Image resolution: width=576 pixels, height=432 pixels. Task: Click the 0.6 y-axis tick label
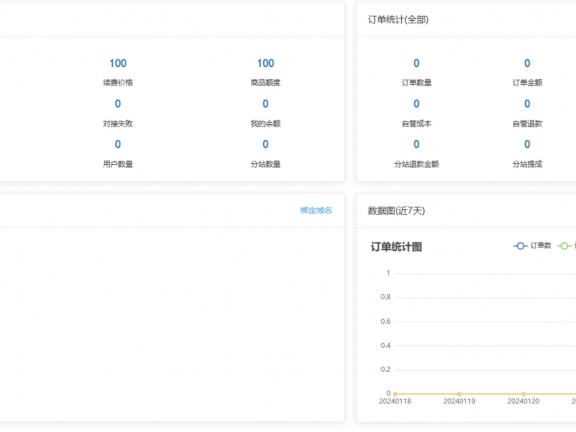point(385,321)
